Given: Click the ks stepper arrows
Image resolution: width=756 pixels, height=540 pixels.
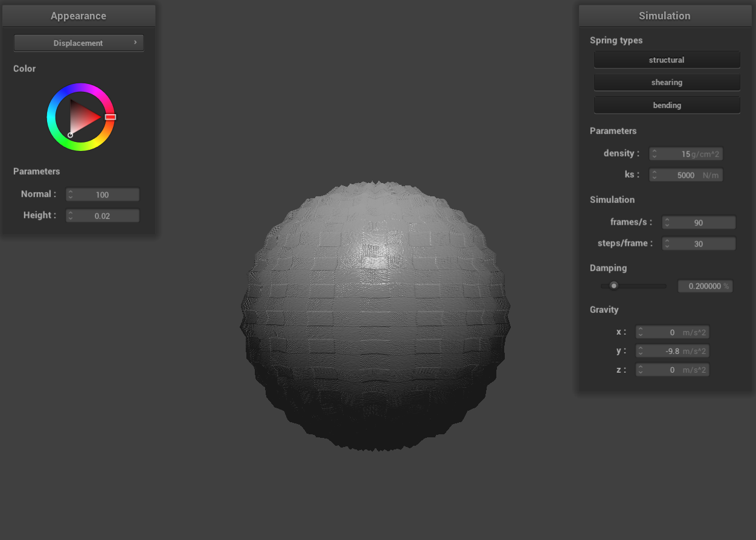Looking at the screenshot, I should coord(654,175).
